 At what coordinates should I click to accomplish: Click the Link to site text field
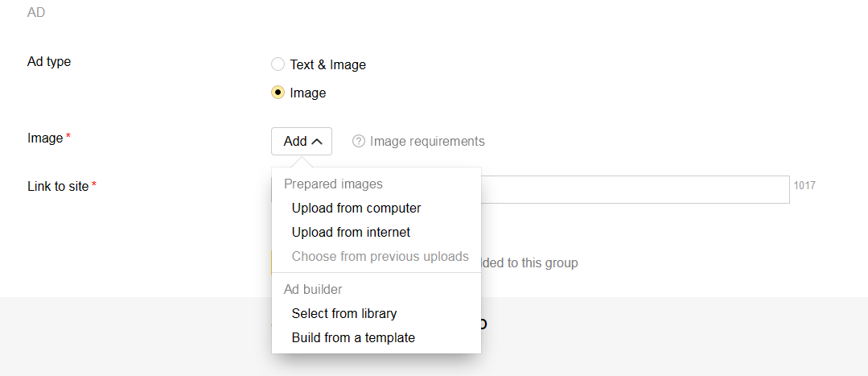(x=636, y=189)
